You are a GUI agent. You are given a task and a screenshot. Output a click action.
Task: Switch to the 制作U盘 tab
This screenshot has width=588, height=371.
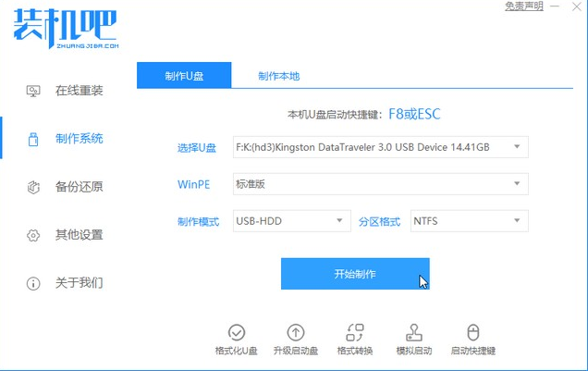tap(184, 76)
